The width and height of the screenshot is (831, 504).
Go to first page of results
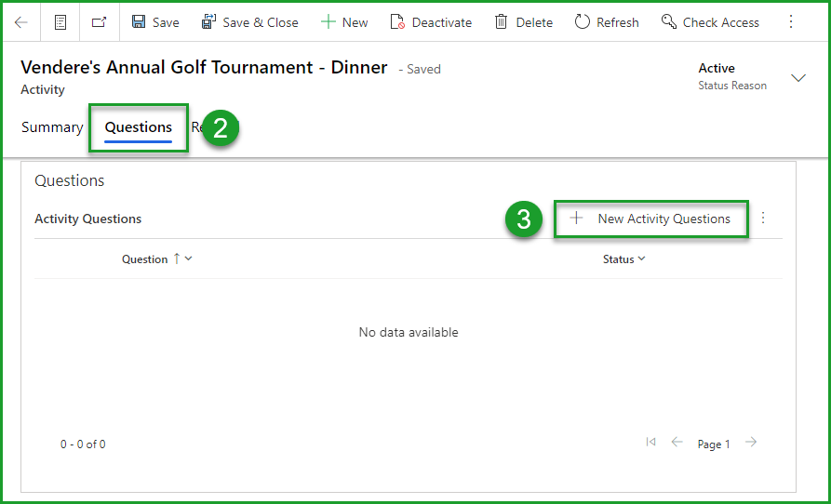pos(650,443)
